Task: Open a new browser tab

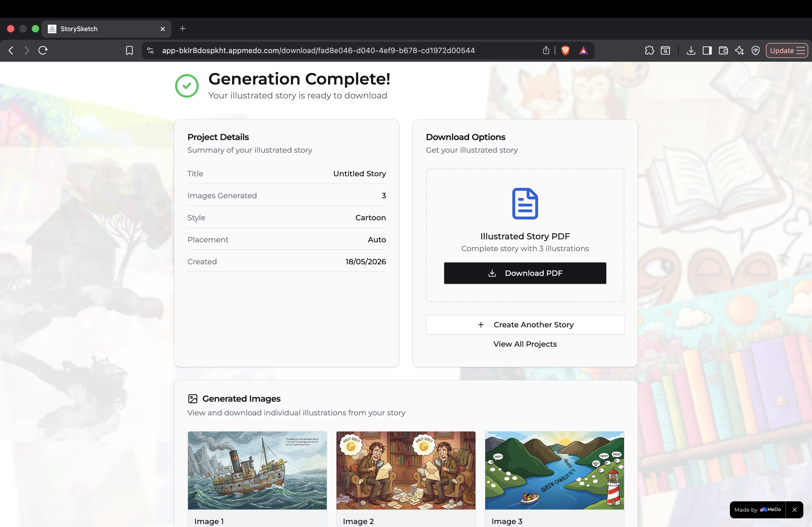Action: tap(183, 29)
